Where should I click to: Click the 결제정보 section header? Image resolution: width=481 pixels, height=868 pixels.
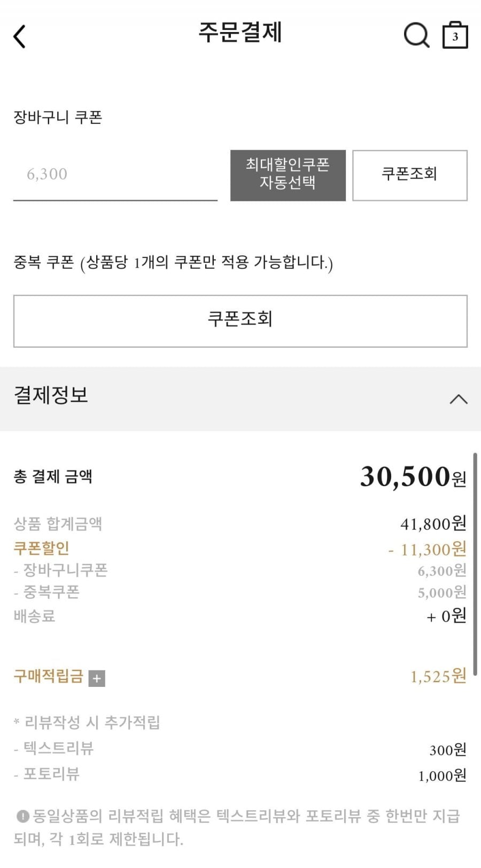coord(51,396)
